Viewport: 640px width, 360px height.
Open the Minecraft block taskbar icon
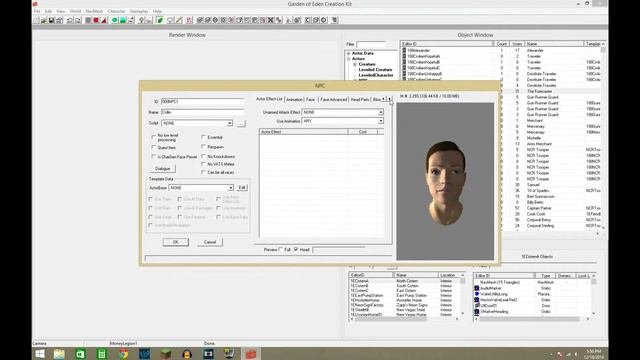tap(165, 354)
